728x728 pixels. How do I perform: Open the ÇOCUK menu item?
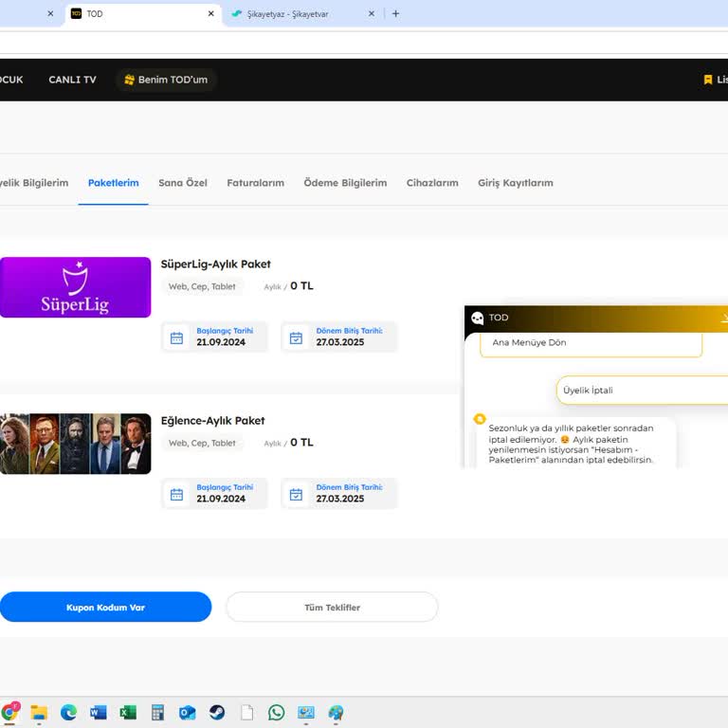pos(11,80)
